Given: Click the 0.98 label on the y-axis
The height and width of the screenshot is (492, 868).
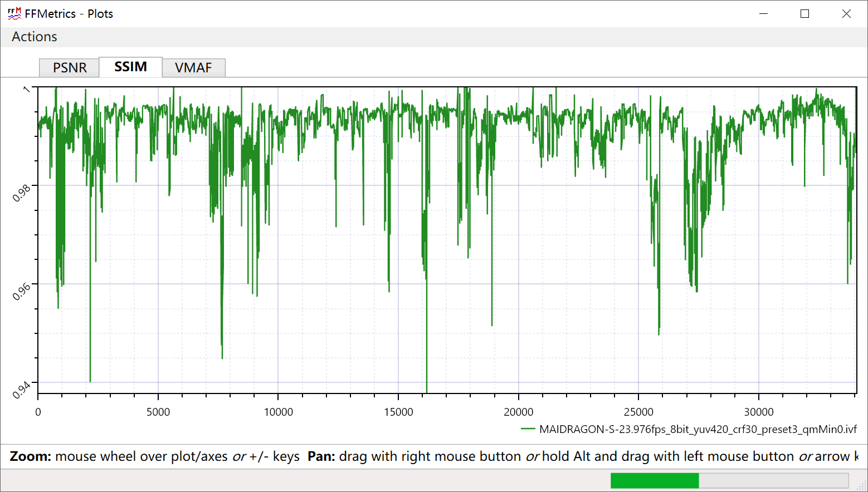Looking at the screenshot, I should coord(22,193).
